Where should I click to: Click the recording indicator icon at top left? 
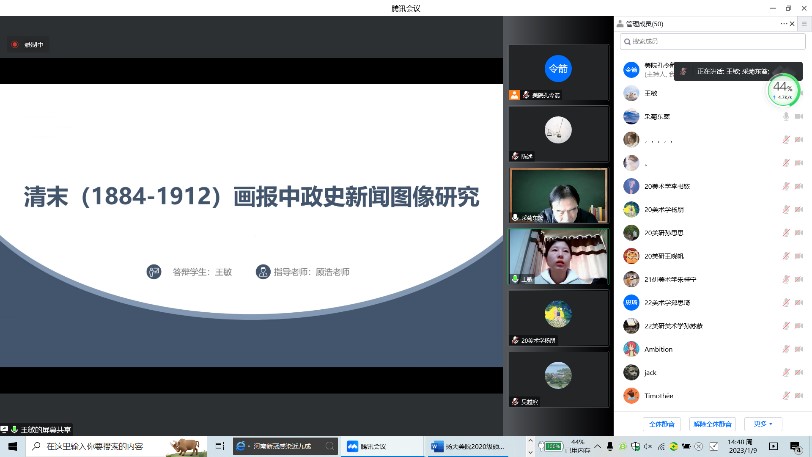click(x=15, y=44)
